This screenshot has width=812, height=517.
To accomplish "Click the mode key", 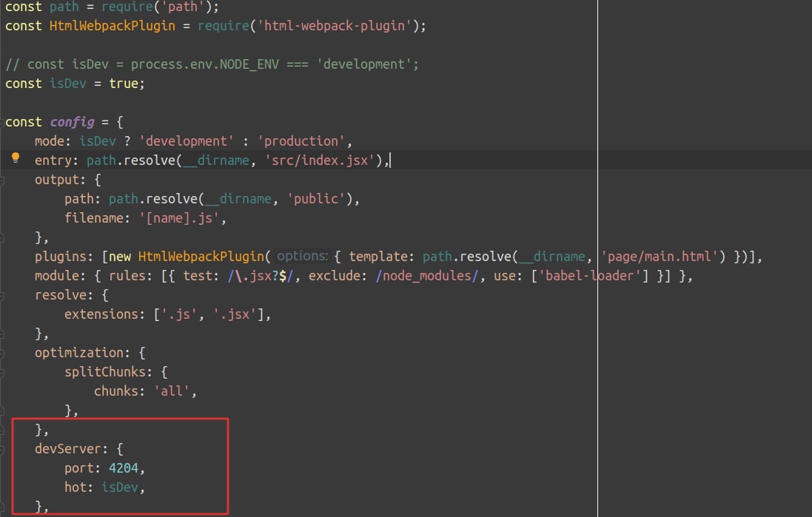I will click(x=49, y=141).
